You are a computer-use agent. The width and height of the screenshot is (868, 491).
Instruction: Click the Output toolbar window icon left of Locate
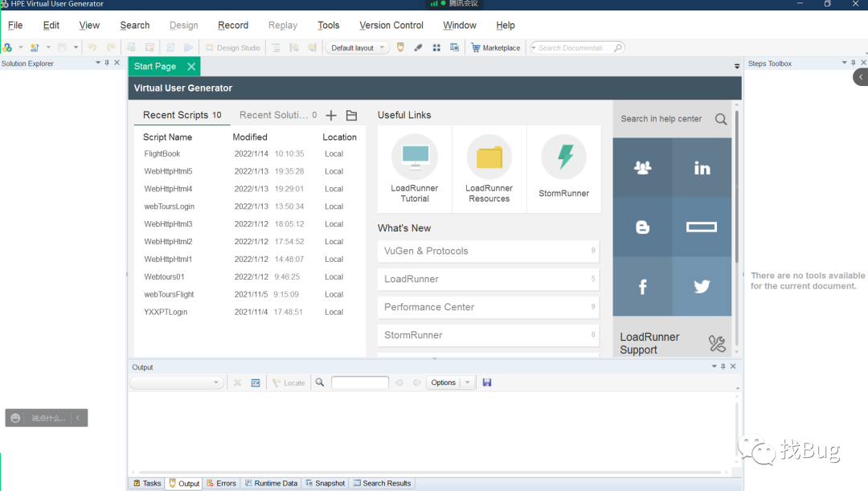[x=256, y=383]
